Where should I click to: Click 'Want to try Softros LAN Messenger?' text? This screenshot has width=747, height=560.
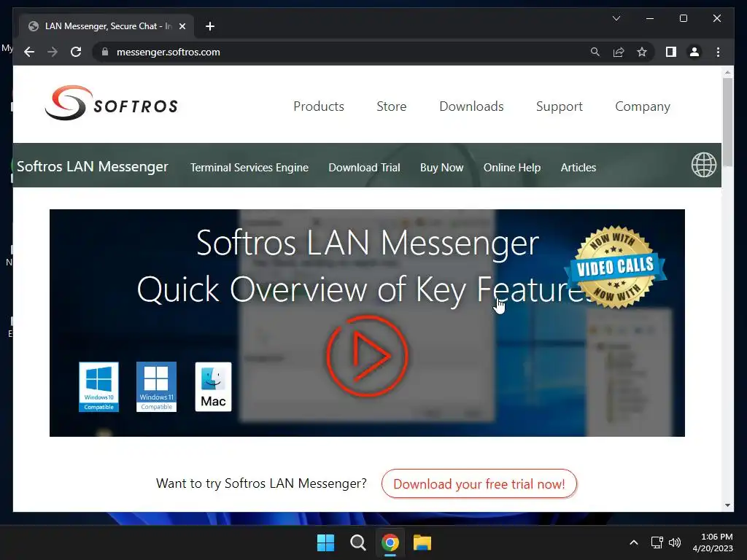[x=261, y=483]
